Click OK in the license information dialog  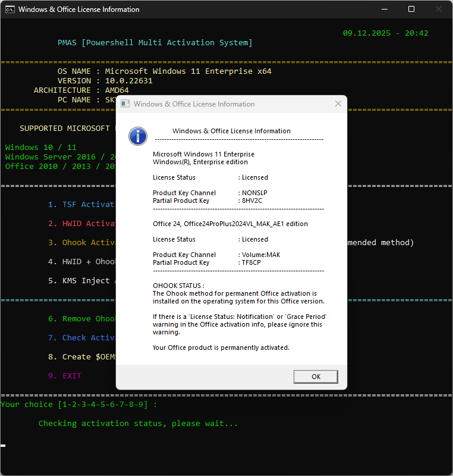(316, 377)
